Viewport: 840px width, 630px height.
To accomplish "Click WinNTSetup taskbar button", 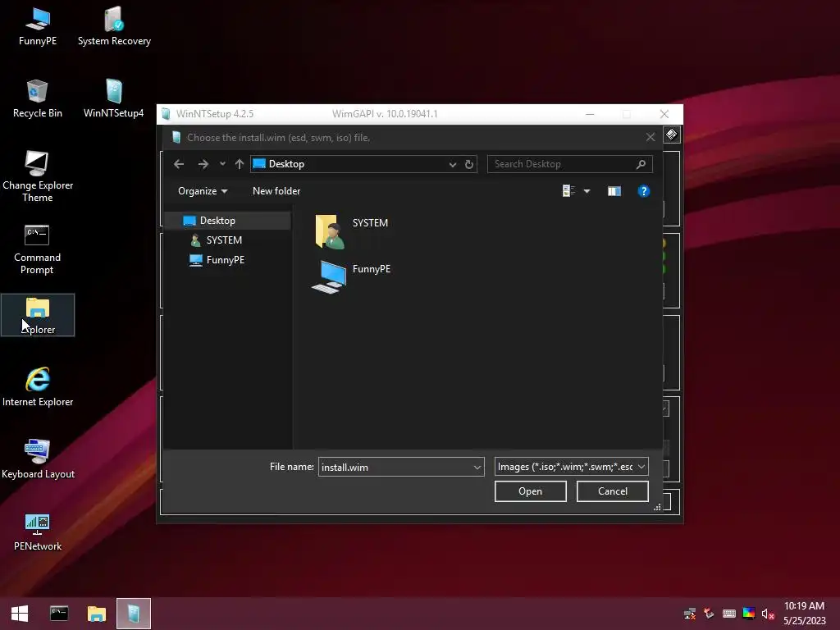I will point(134,614).
